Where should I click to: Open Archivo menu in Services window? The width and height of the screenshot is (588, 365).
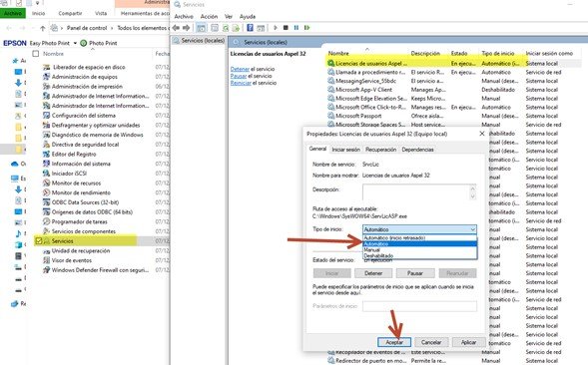(x=184, y=17)
